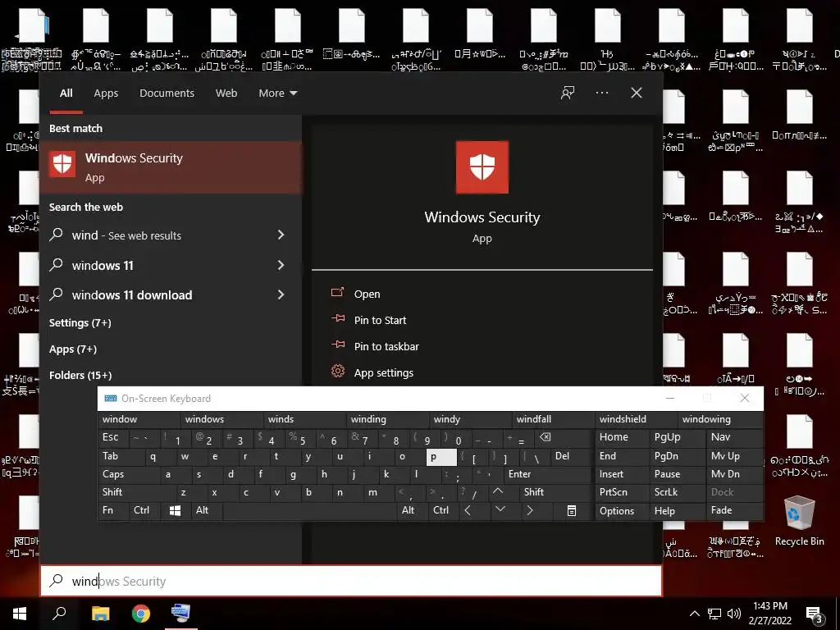Expand the 'wind - See web results' arrow
The height and width of the screenshot is (630, 840).
click(x=281, y=235)
